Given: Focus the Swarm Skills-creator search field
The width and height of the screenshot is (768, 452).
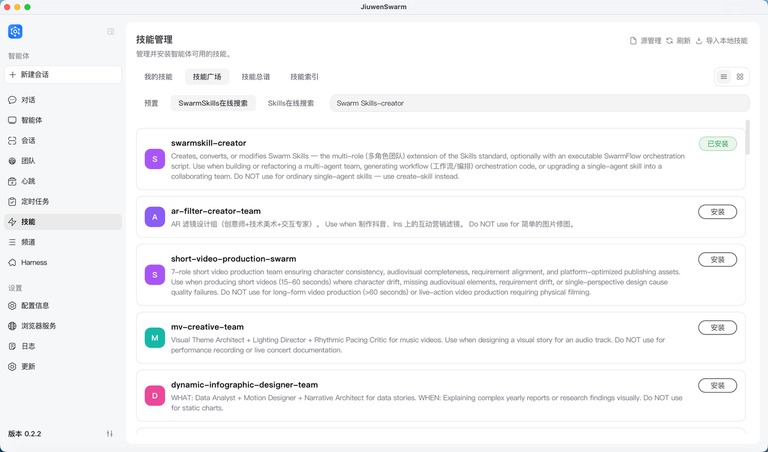Looking at the screenshot, I should click(540, 103).
